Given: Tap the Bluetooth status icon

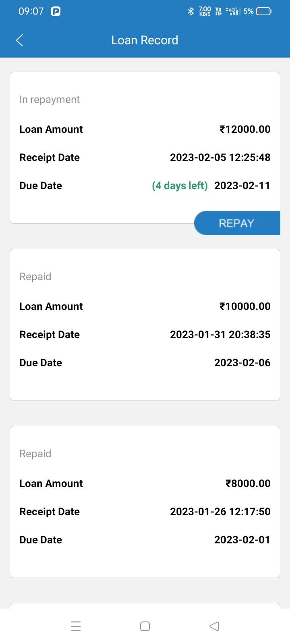Looking at the screenshot, I should [191, 11].
